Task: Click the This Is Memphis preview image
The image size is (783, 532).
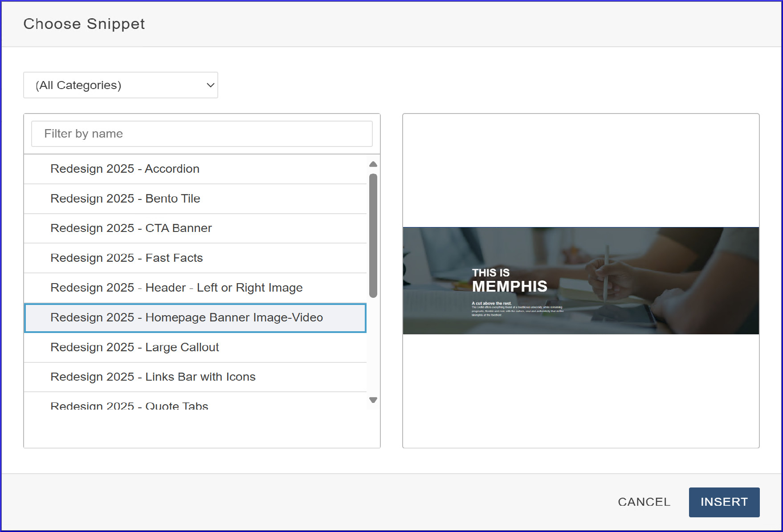Action: click(x=581, y=281)
